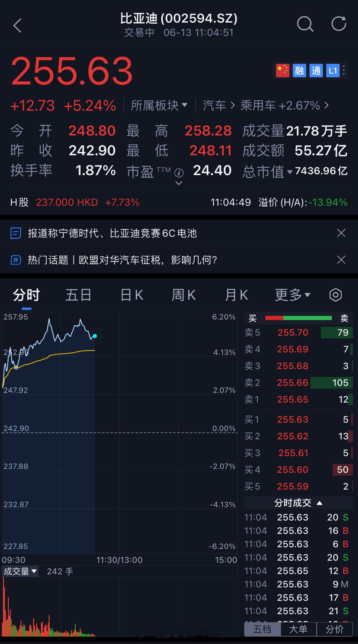Tap the volume bar chart
Image resolution: width=358 pixels, height=644 pixels.
tap(119, 607)
